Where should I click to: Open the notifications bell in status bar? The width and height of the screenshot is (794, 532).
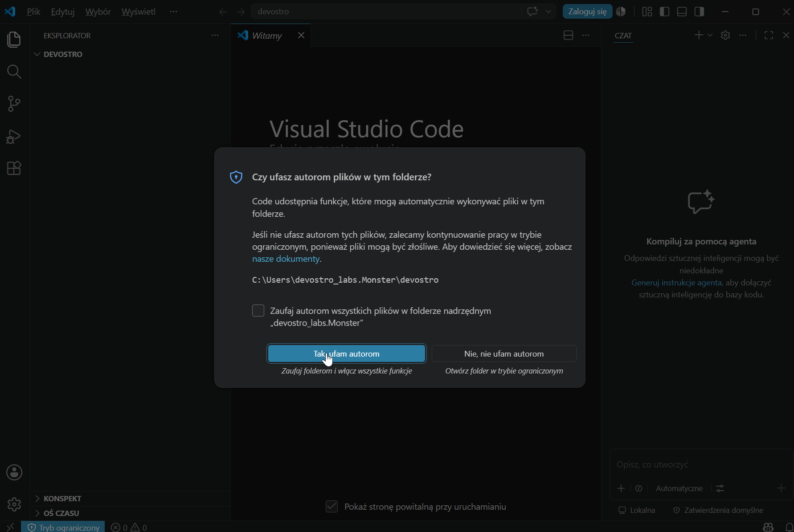(789, 527)
